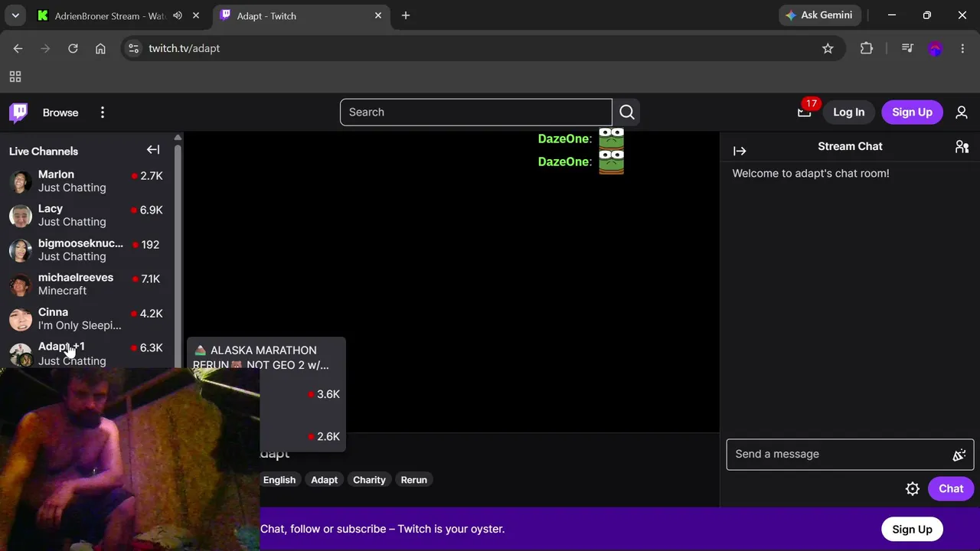Open Lacy's live channel

[87, 215]
